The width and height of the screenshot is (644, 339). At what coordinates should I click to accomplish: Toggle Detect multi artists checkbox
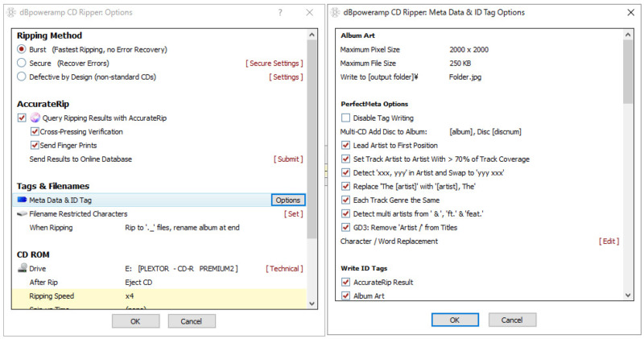coord(345,213)
